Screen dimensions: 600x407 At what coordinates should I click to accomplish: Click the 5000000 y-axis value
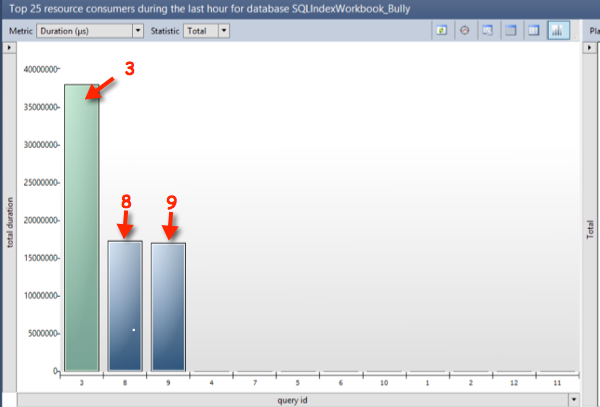click(x=43, y=333)
